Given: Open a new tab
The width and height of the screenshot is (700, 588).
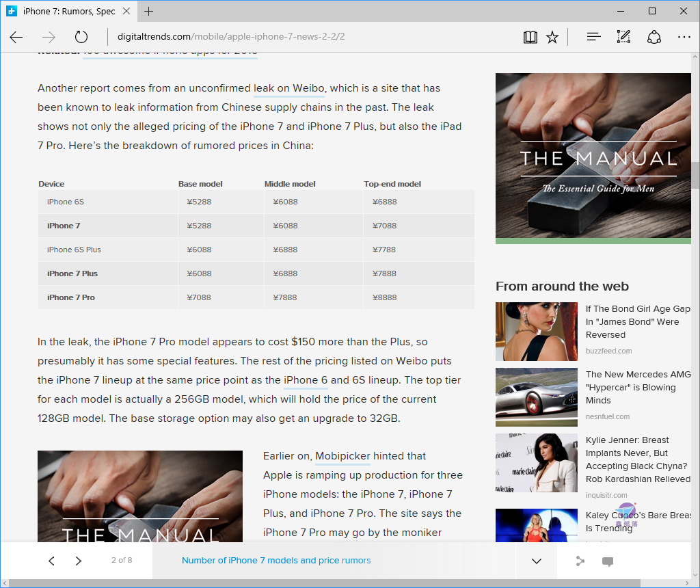Looking at the screenshot, I should 148,11.
